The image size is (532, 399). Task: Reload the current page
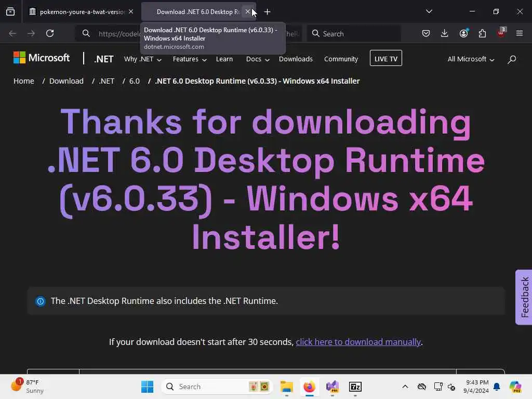[x=50, y=33]
